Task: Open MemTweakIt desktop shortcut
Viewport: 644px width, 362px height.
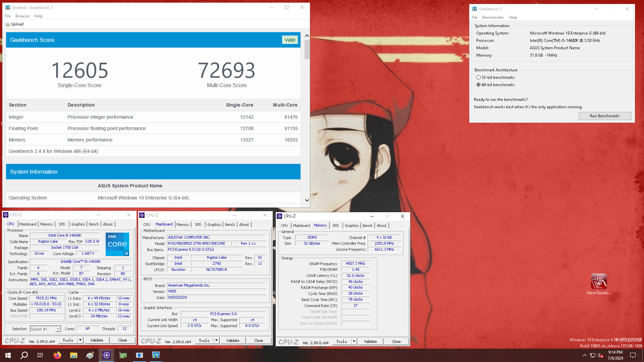Action: [x=599, y=284]
